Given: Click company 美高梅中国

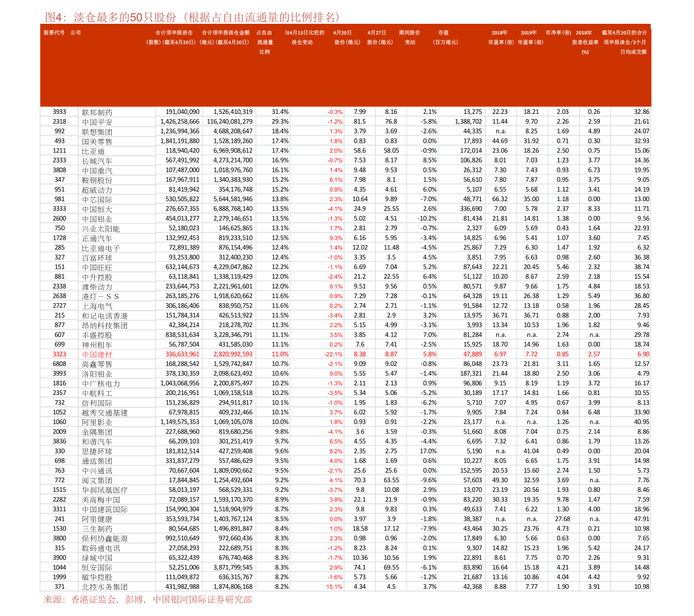Looking at the screenshot, I should 101,500.
